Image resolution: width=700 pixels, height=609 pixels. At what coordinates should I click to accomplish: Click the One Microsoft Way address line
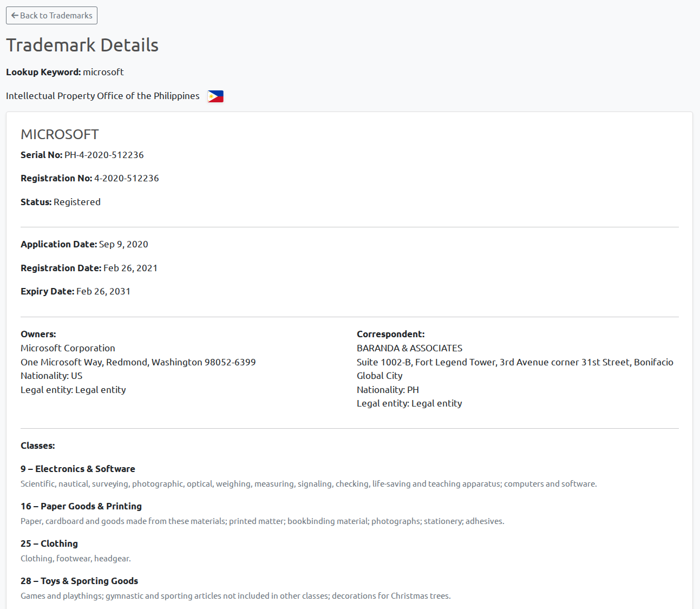pos(138,362)
